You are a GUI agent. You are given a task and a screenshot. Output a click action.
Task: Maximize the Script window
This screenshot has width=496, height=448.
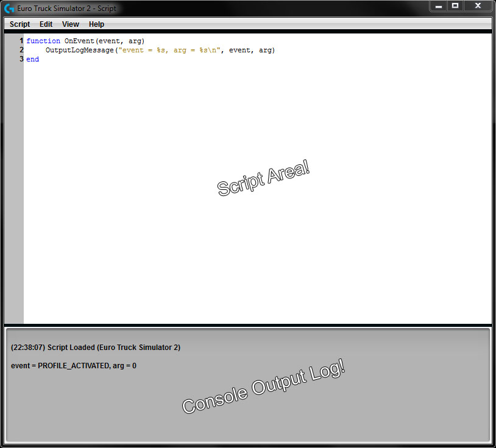coord(455,6)
